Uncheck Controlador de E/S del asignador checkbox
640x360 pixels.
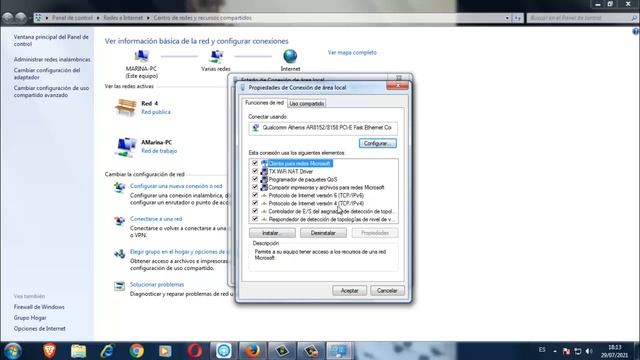tap(255, 211)
